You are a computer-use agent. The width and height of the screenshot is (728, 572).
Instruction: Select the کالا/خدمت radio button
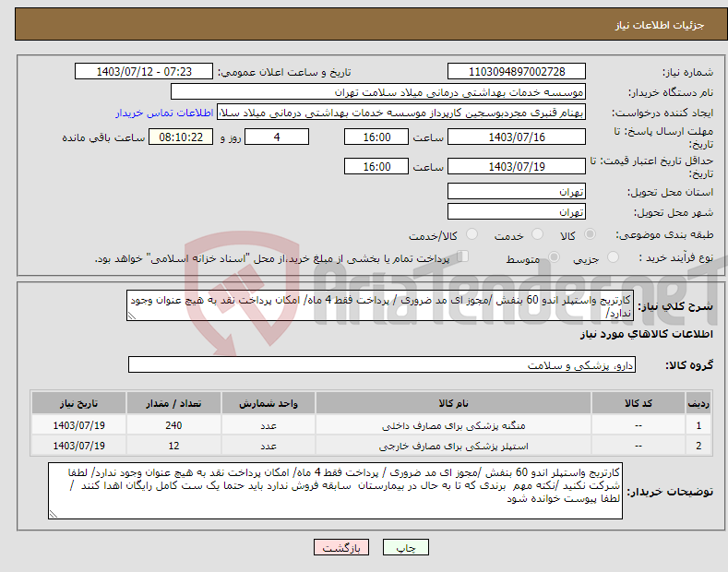(471, 234)
